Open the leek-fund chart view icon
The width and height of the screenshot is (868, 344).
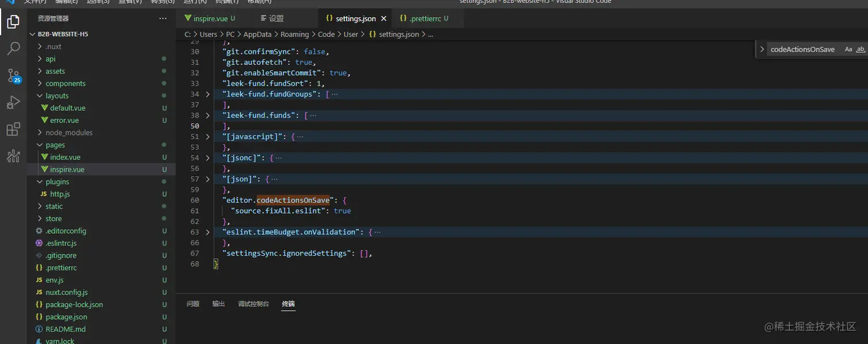click(x=13, y=156)
